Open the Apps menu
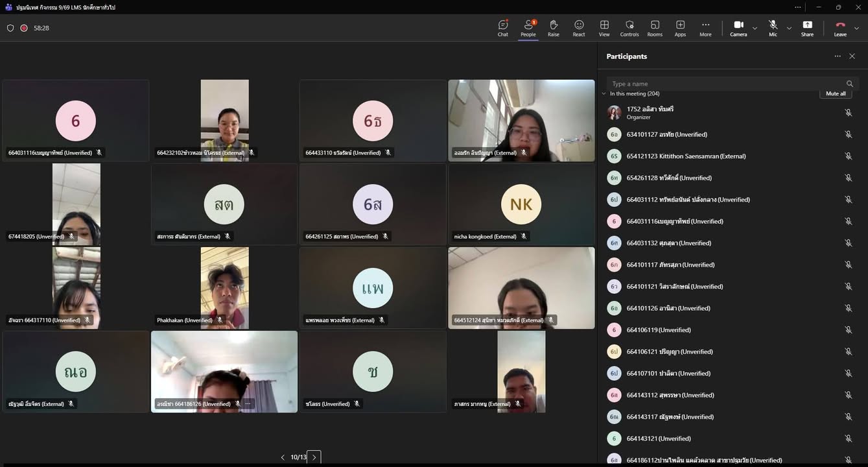The width and height of the screenshot is (868, 467). [x=680, y=28]
